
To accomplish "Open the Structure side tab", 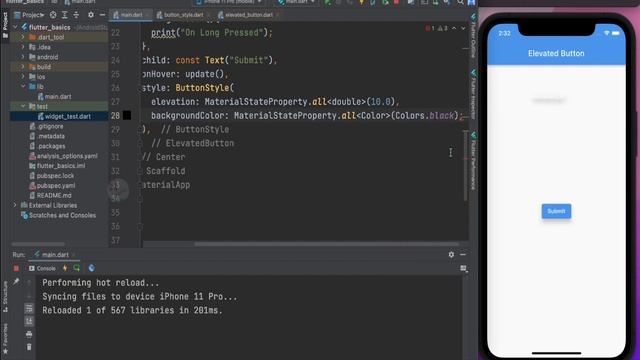I will [5, 297].
